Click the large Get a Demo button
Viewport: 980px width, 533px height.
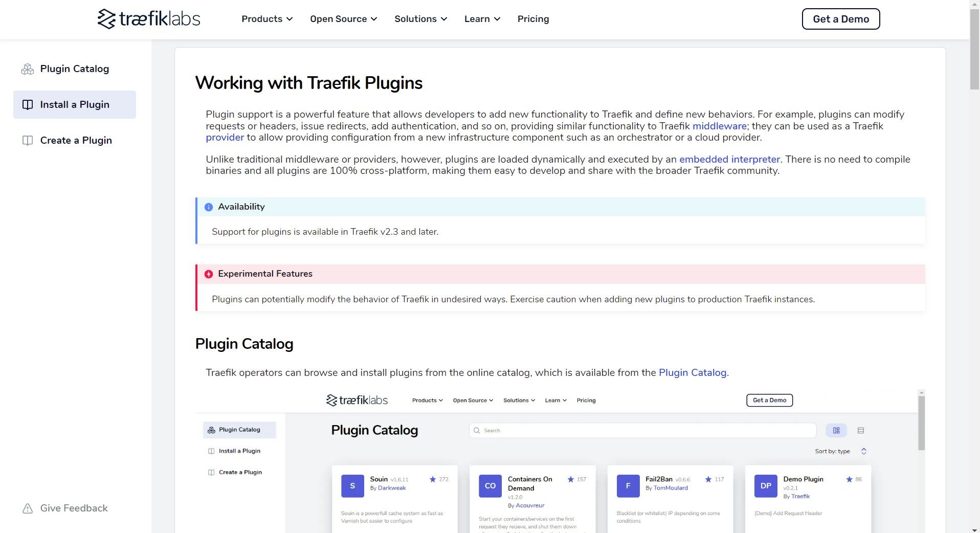point(841,19)
